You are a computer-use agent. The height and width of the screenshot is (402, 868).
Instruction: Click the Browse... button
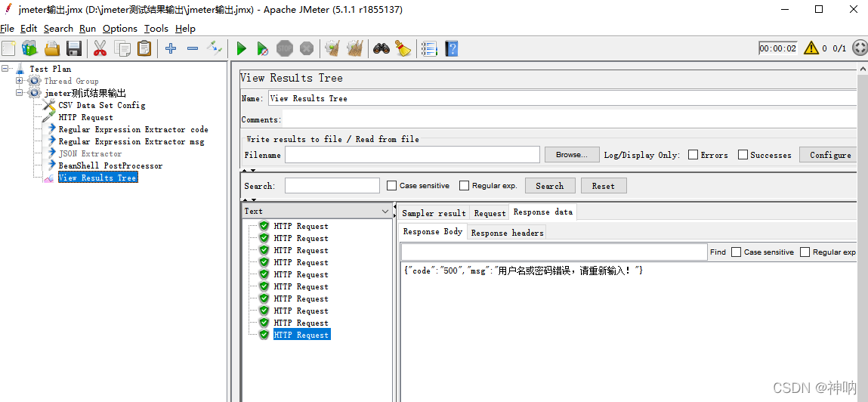(x=572, y=155)
